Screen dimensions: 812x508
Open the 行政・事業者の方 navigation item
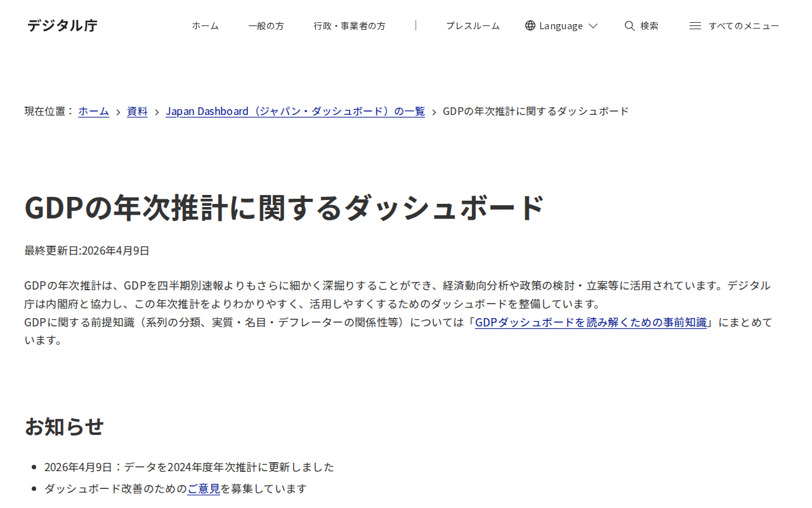tap(350, 25)
